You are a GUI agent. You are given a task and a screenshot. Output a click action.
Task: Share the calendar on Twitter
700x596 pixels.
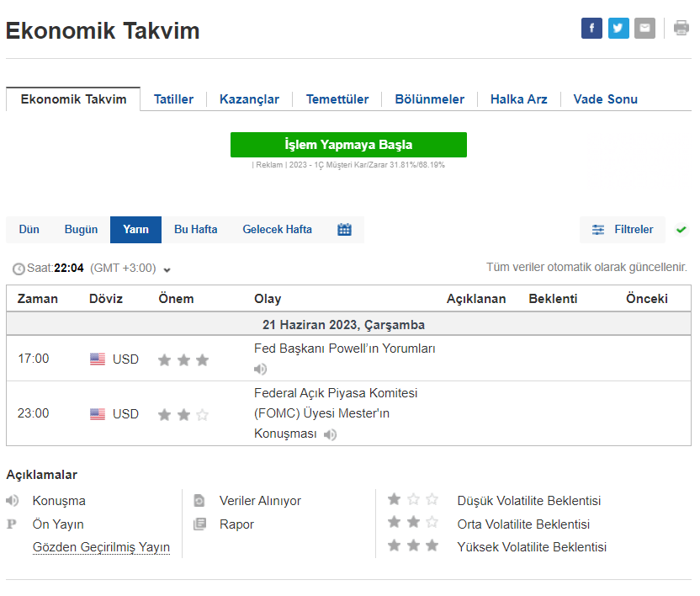pos(618,29)
